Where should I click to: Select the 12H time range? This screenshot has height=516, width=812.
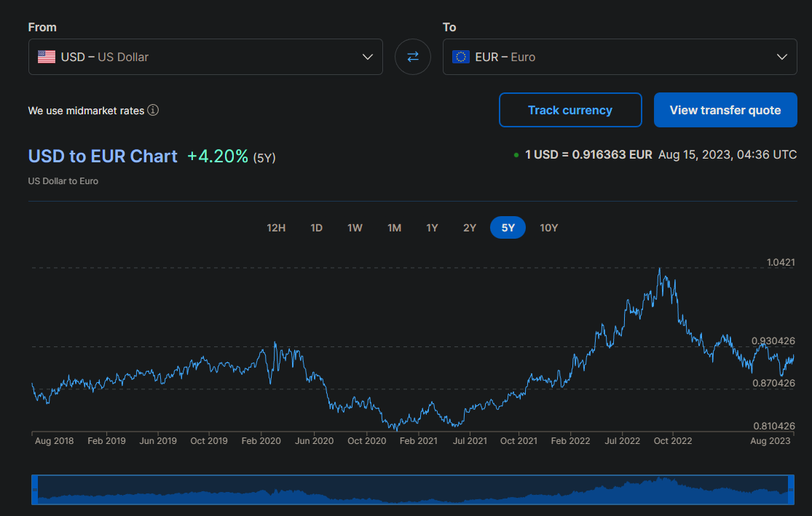coord(276,228)
